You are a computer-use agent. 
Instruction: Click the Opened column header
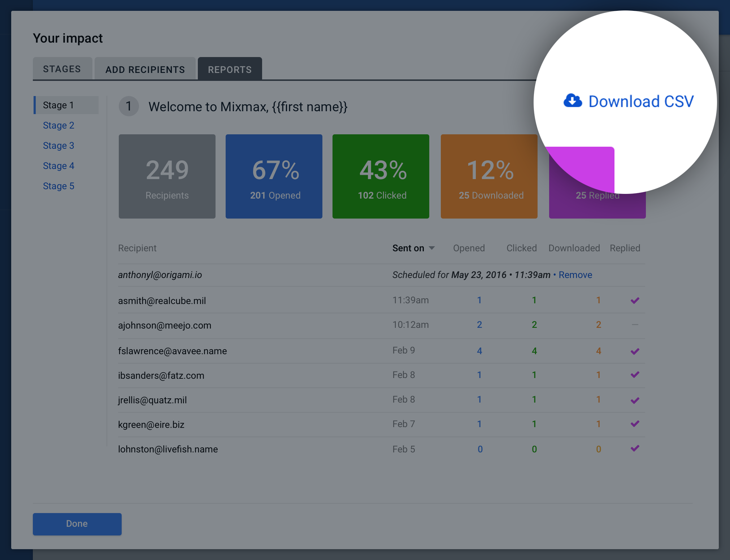pos(469,248)
